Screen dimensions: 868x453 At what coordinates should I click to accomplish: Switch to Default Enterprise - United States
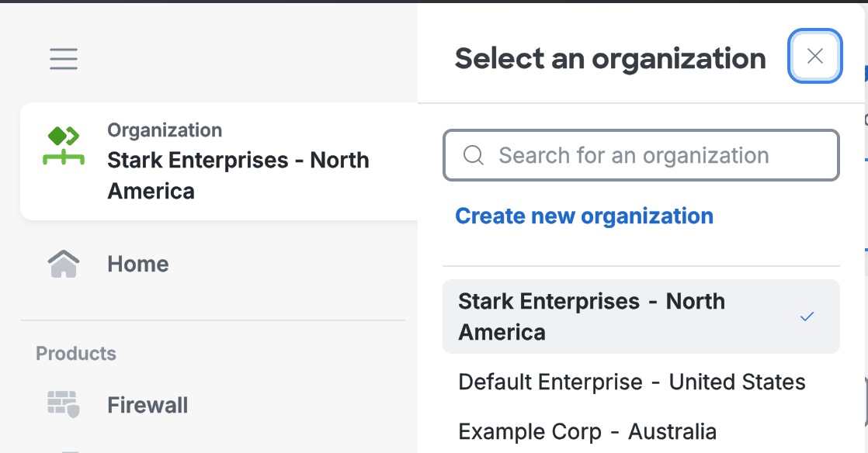coord(632,382)
